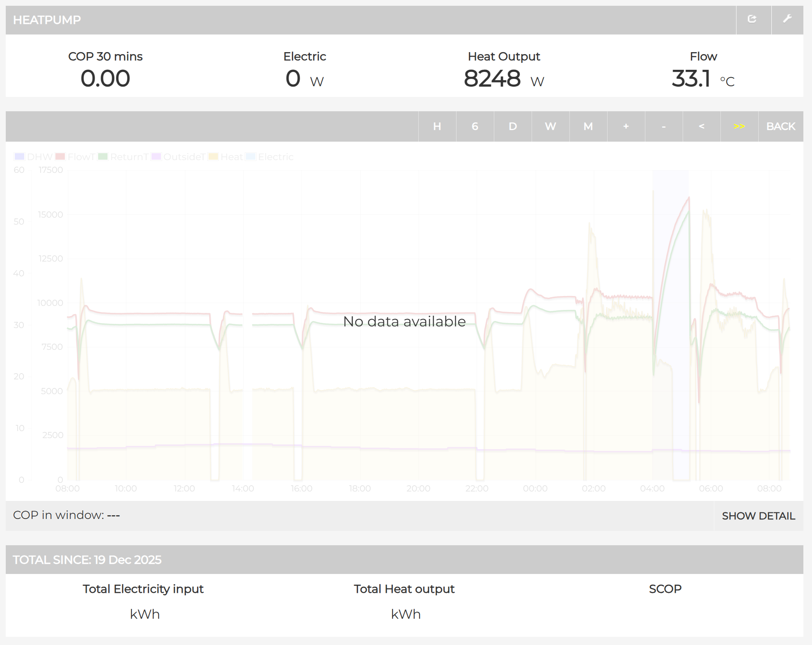Toggle ReturnT series in chart legend

[128, 157]
